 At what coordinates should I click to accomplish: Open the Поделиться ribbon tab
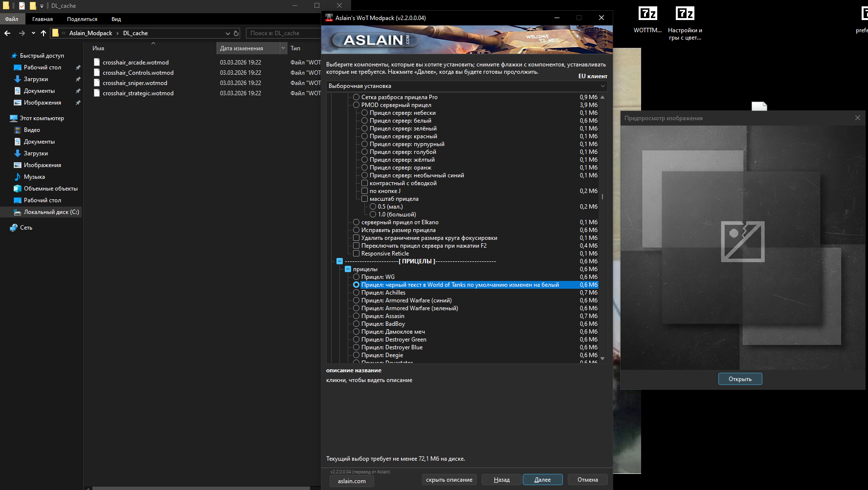[x=82, y=19]
